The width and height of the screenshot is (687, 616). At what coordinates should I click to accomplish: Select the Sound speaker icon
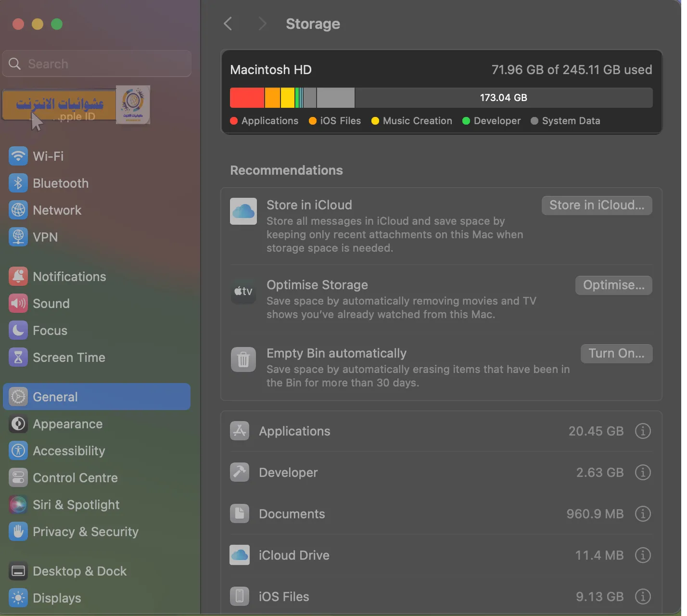click(18, 304)
